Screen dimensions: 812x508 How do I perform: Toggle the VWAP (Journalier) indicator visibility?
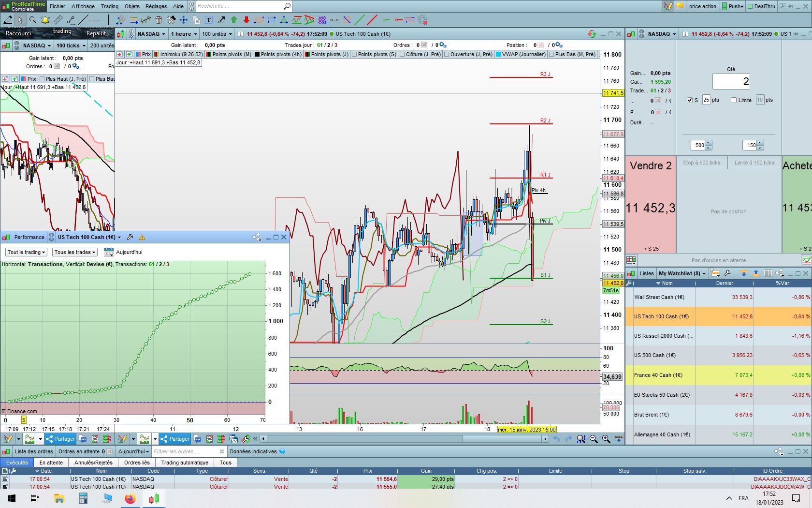[498, 54]
